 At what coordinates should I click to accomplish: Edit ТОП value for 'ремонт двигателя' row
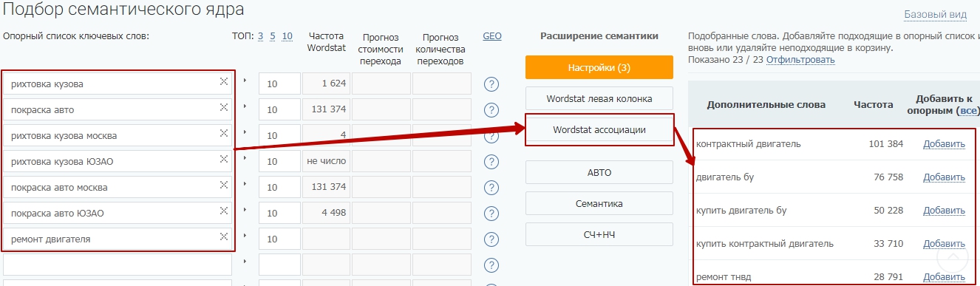click(x=279, y=239)
